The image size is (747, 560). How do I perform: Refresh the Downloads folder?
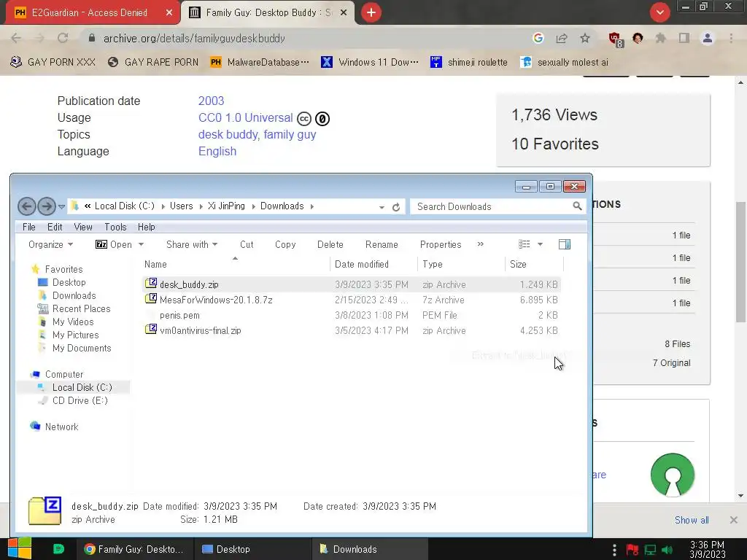(396, 207)
